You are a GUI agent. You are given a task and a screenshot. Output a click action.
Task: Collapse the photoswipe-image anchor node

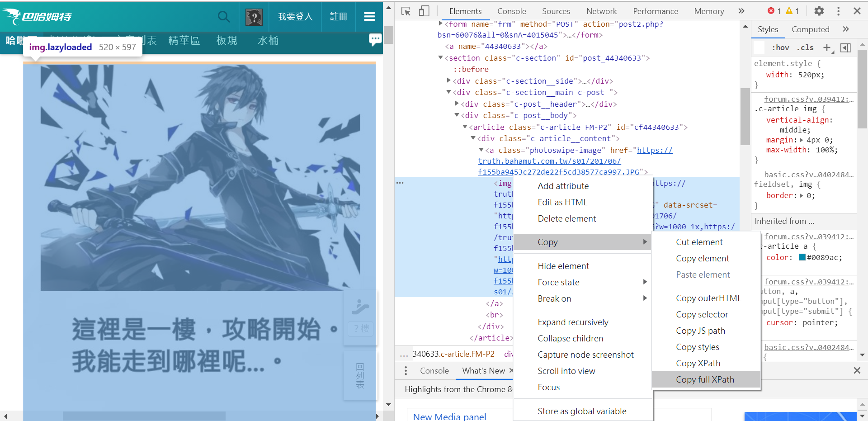[481, 150]
